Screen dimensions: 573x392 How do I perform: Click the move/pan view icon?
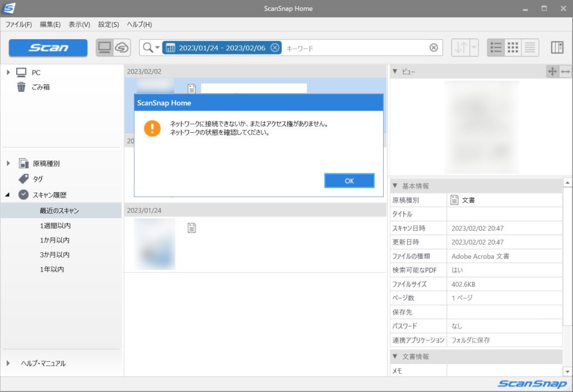552,72
